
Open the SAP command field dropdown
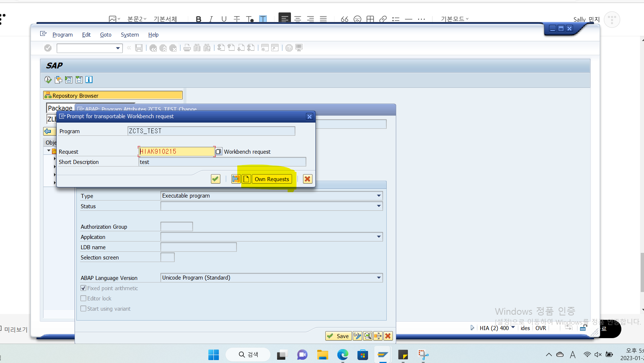[x=118, y=48]
